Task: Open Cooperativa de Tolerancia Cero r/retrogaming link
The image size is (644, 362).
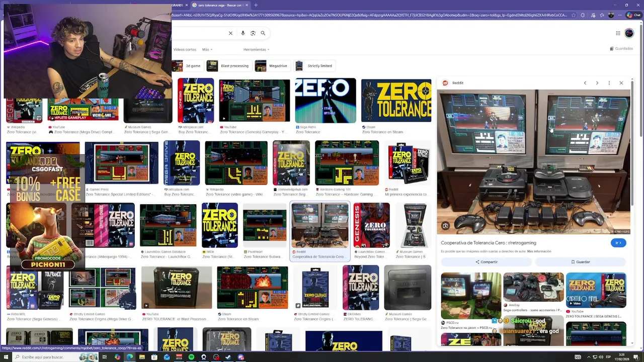Action: coord(489,243)
